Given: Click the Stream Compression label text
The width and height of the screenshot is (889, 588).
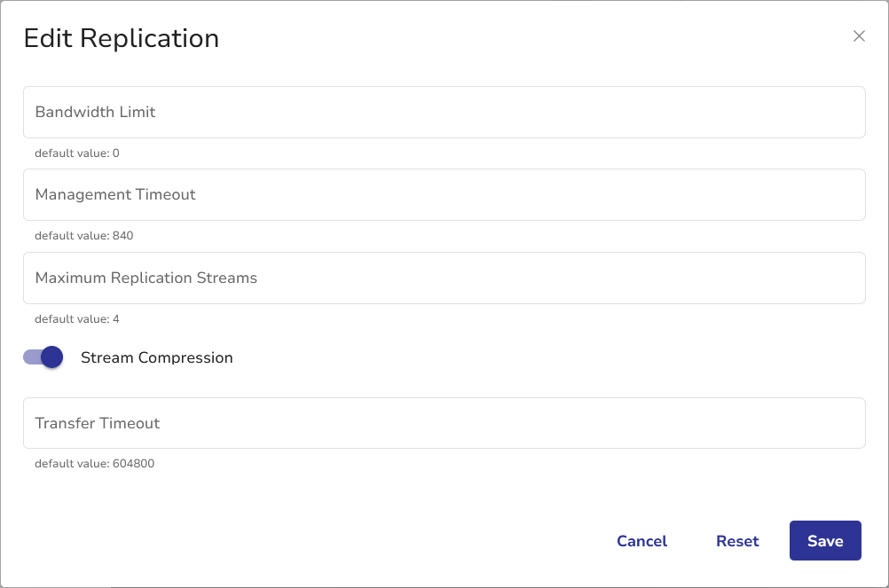Looking at the screenshot, I should [x=156, y=357].
